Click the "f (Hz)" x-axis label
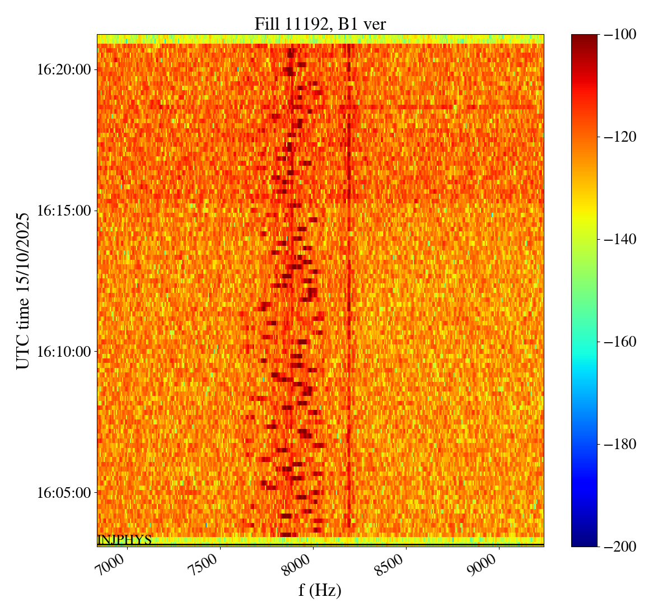The height and width of the screenshot is (616, 672). click(320, 590)
